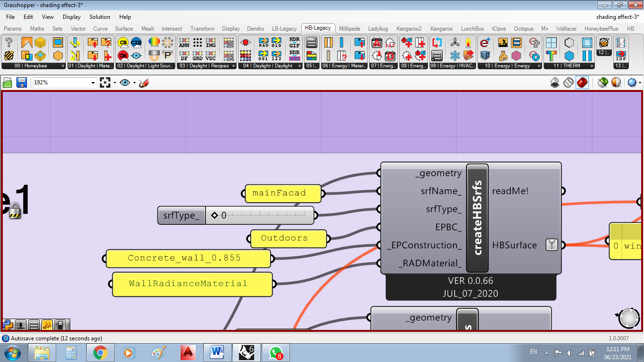This screenshot has height=362, width=644.
Task: Click the flame heating HVAC icon
Action: coord(468,42)
